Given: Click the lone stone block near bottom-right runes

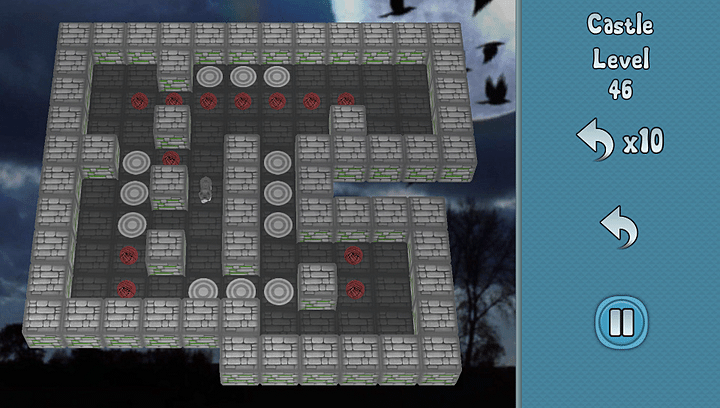Looking at the screenshot, I should [317, 282].
